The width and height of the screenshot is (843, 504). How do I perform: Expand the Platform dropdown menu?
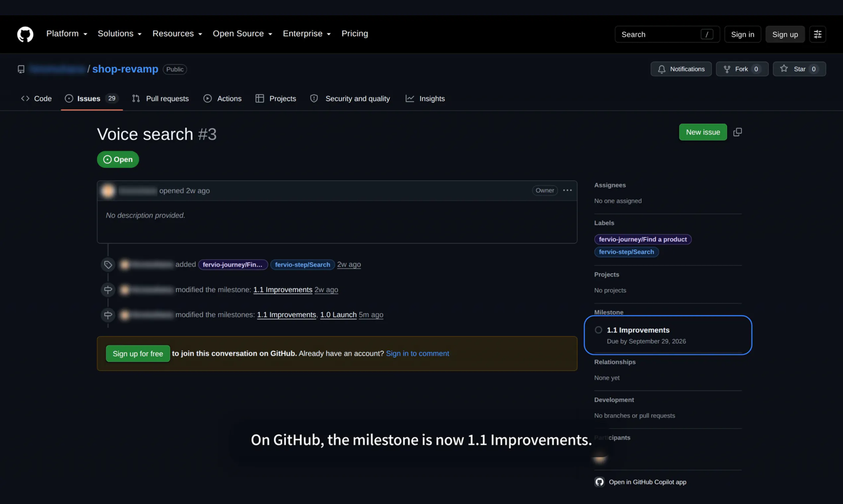67,33
